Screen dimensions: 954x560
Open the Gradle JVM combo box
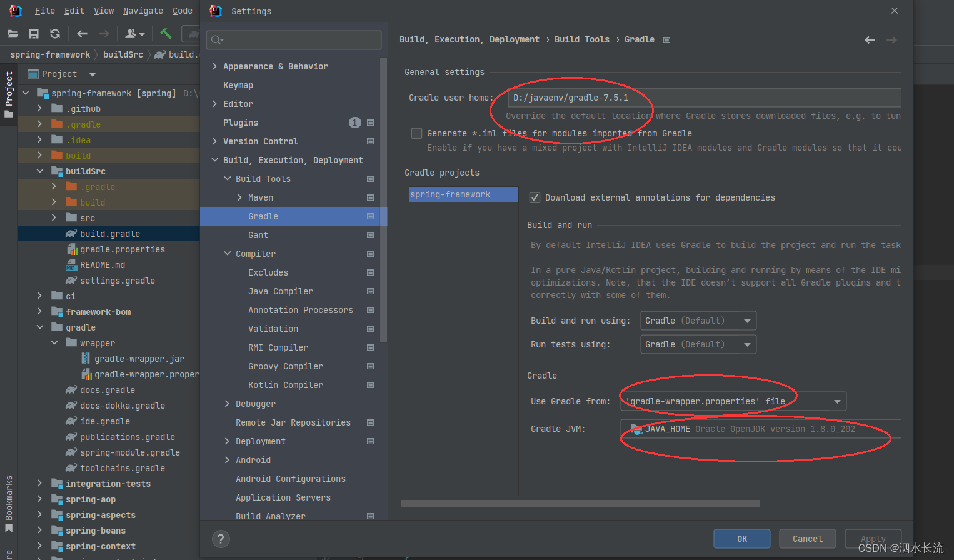click(760, 429)
